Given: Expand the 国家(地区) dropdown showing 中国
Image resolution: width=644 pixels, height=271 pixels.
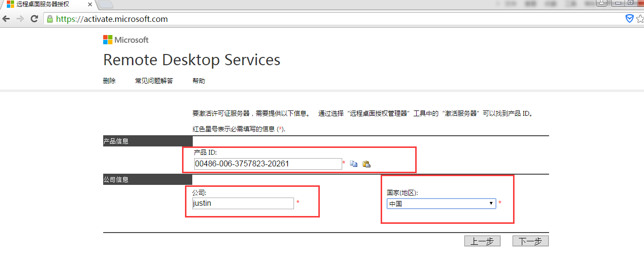Looking at the screenshot, I should coord(442,204).
